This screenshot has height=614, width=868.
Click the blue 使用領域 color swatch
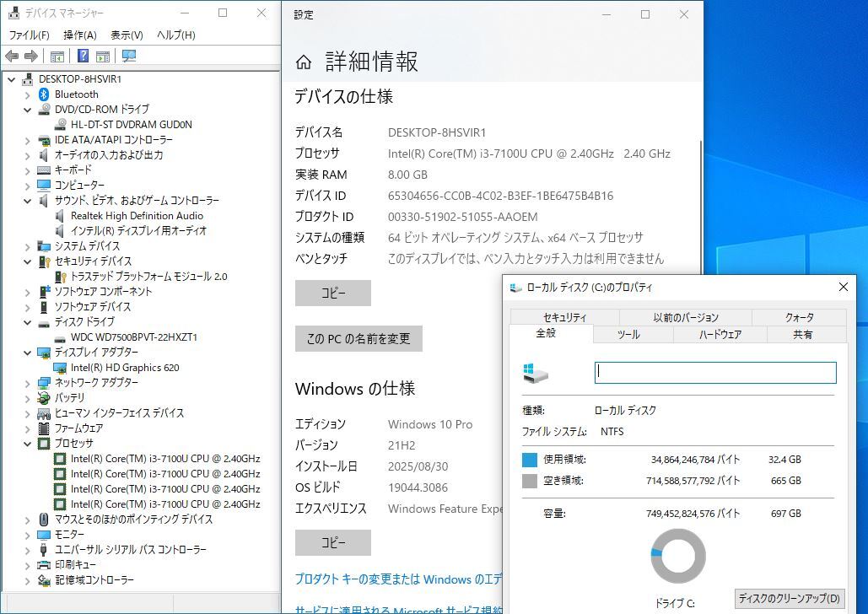(530, 460)
